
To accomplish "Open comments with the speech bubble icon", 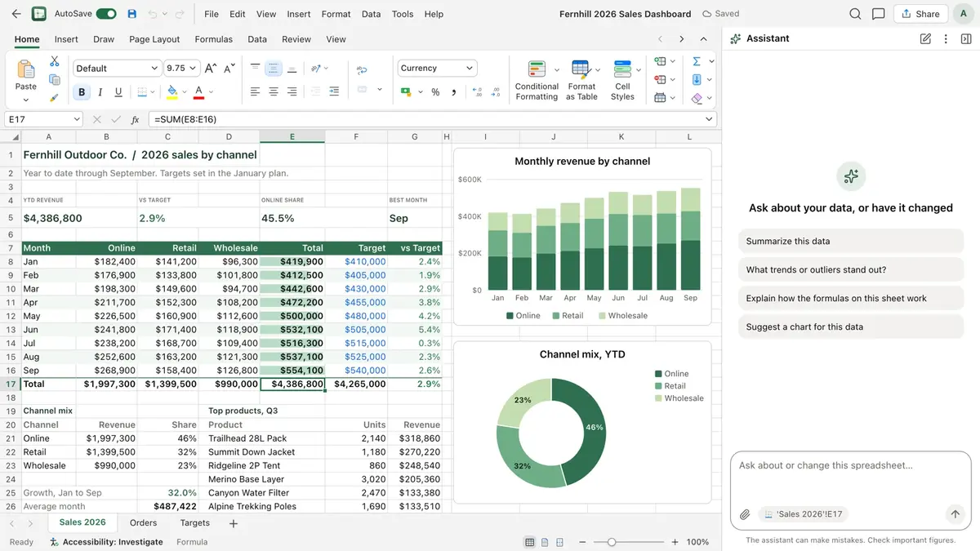I will point(879,14).
